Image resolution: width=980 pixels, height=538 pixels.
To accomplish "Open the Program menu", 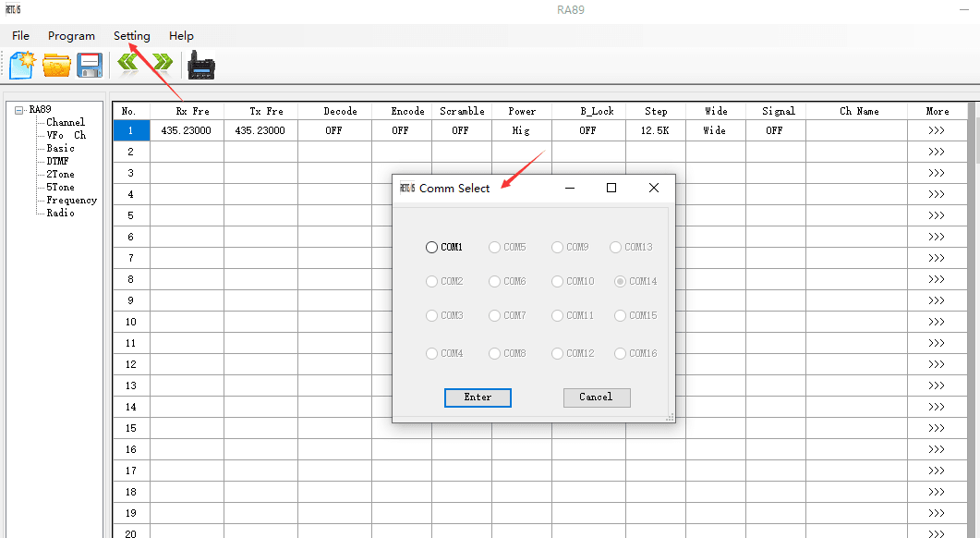I will pyautogui.click(x=71, y=36).
